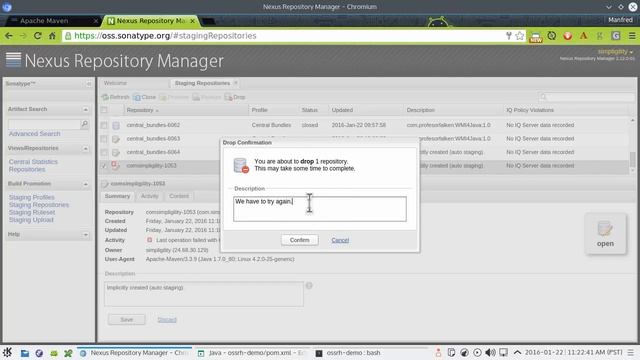Open the simpligility user dropdown
640x360 pixels.
tap(616, 51)
